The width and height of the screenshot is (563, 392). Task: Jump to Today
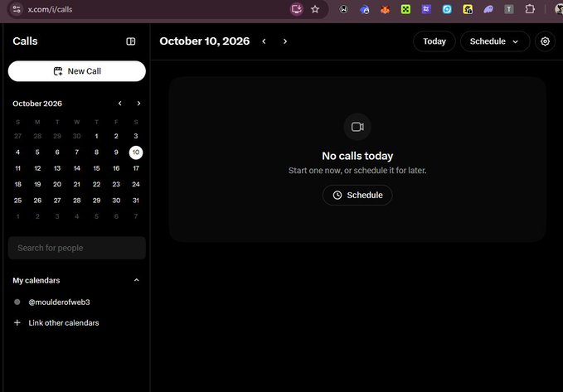tap(434, 41)
